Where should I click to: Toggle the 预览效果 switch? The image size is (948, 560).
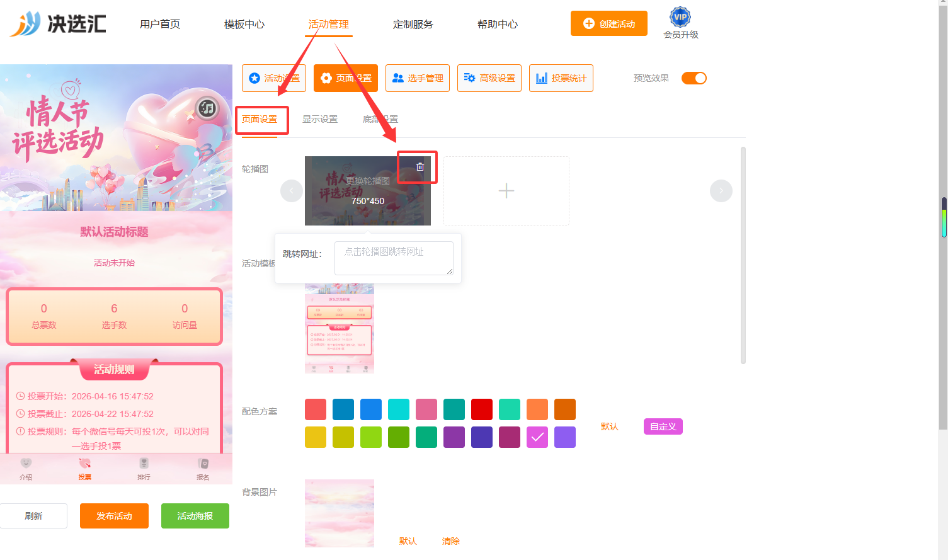694,78
